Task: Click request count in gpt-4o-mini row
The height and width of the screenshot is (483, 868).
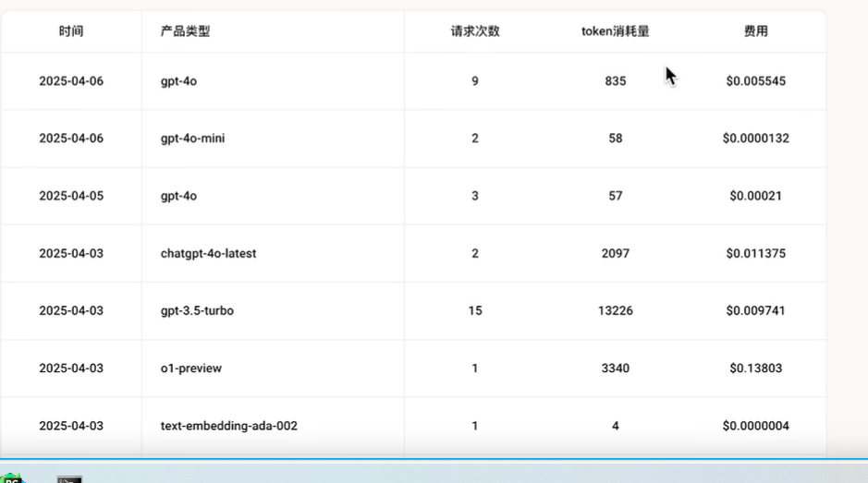Action: tap(475, 139)
